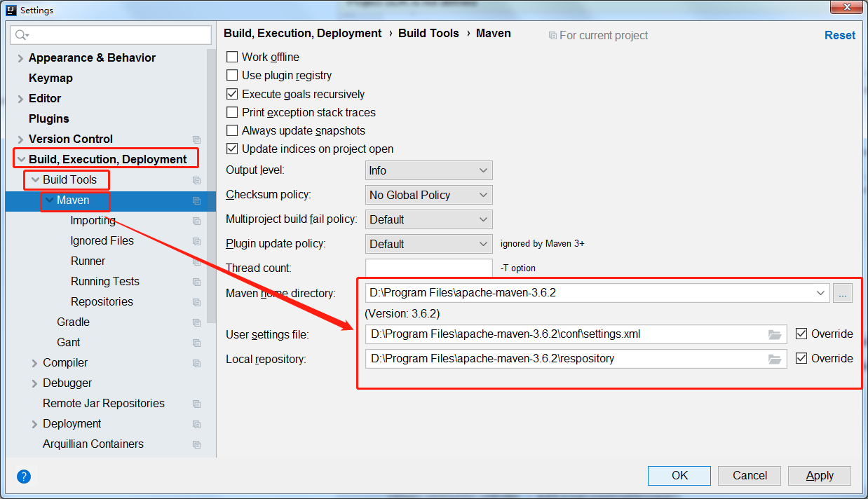Open the Plugin update policy dropdown
Viewport: 868px width, 499px height.
(429, 244)
